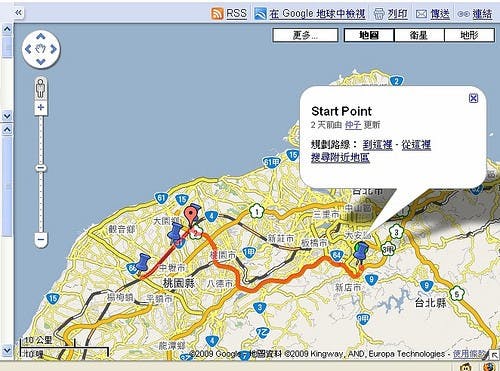Image resolution: width=500 pixels, height=371 pixels.
Task: Open 在 Google 地球中檢視 link
Action: [317, 14]
